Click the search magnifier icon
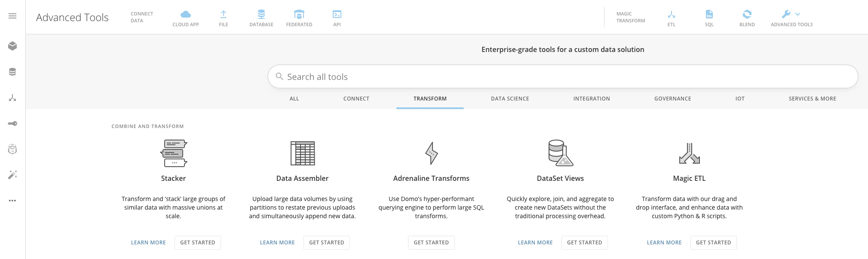 [x=279, y=76]
